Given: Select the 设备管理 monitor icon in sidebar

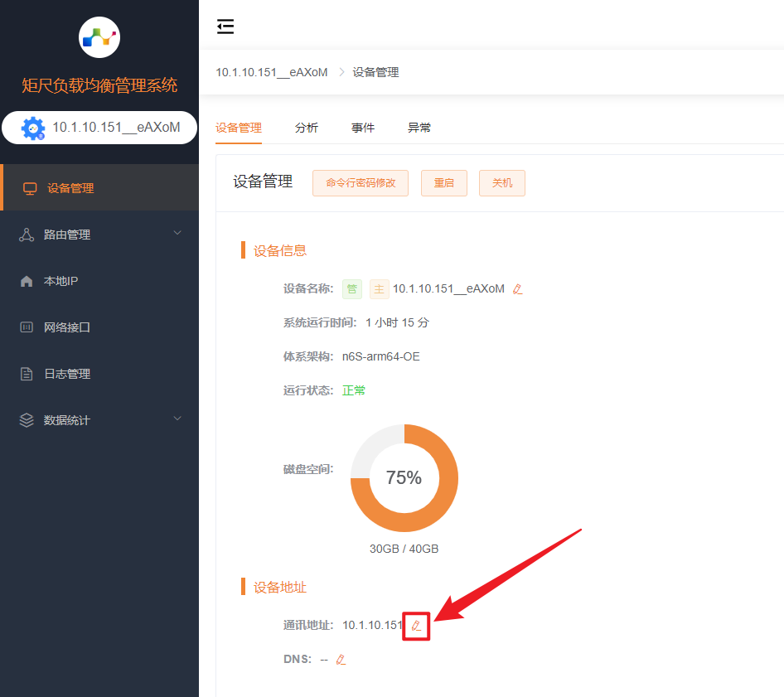Looking at the screenshot, I should 30,187.
